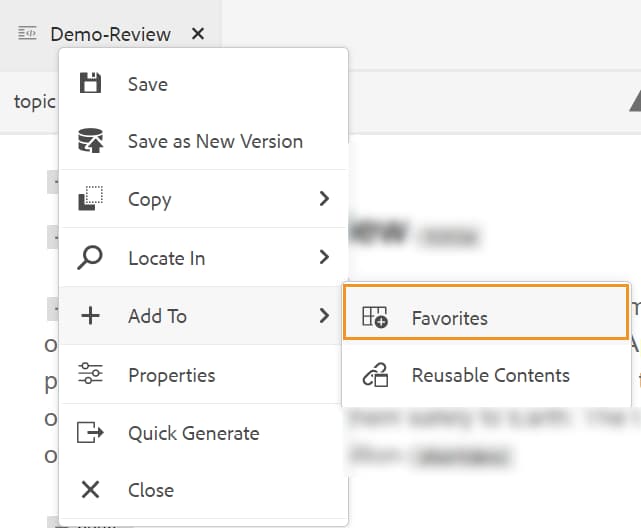Expand the Locate In submenu arrow
Image resolution: width=641 pixels, height=528 pixels.
pyautogui.click(x=324, y=258)
